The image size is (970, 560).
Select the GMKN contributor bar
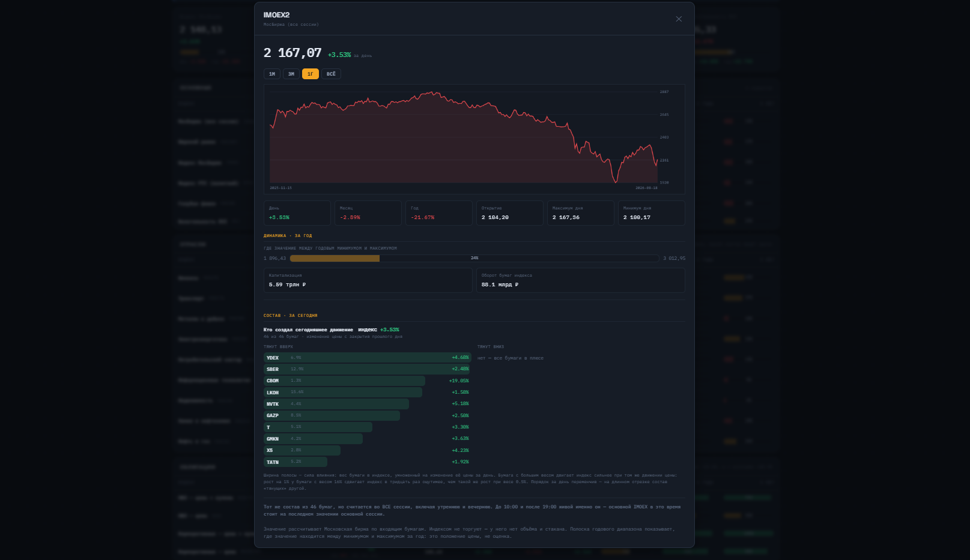(367, 439)
